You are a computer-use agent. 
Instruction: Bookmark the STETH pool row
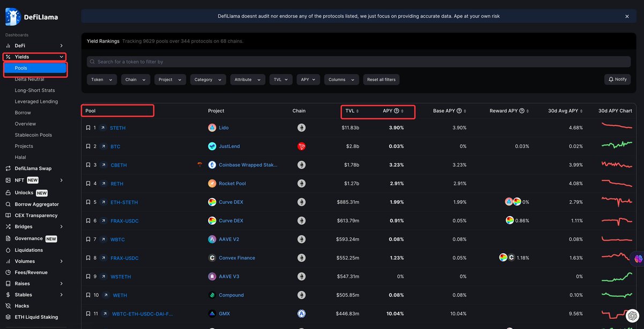tap(88, 128)
